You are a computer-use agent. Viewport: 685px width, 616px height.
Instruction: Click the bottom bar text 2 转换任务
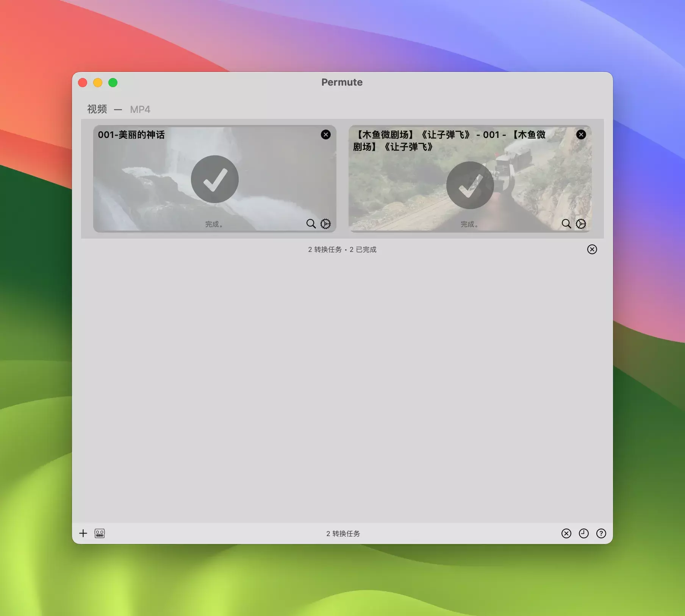[x=343, y=533]
